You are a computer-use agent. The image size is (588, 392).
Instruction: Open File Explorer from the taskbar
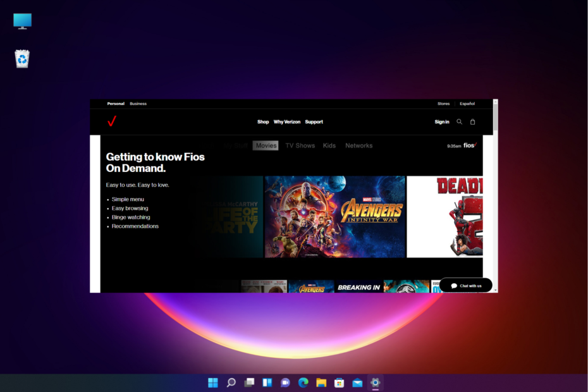click(321, 383)
